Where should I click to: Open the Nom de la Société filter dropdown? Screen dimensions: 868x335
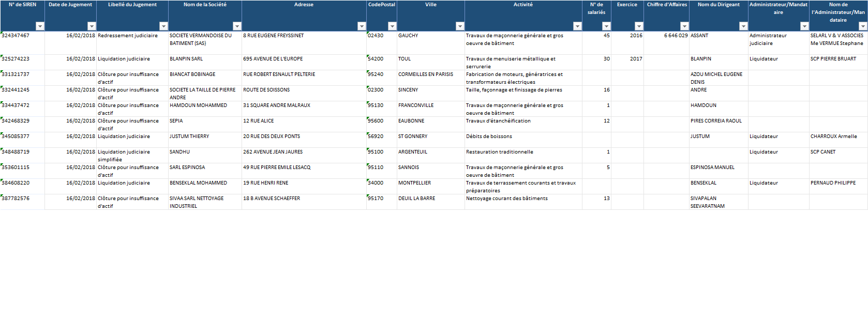(x=237, y=26)
